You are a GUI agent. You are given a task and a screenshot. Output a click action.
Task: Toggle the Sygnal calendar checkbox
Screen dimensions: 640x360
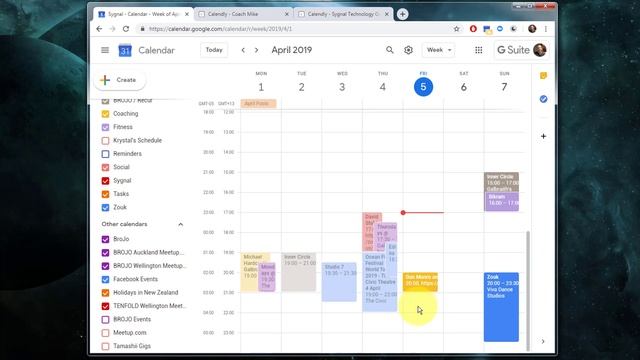(105, 181)
